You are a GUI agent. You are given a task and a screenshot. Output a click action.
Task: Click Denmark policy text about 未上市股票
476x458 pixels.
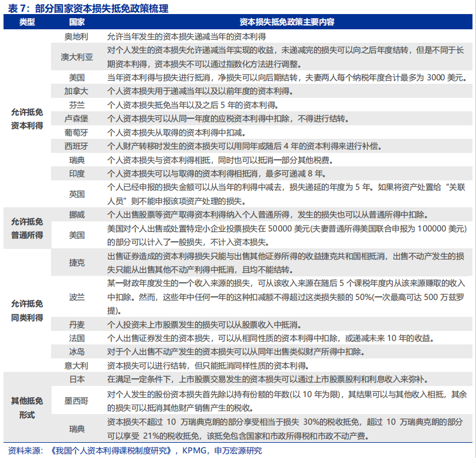coord(205,325)
